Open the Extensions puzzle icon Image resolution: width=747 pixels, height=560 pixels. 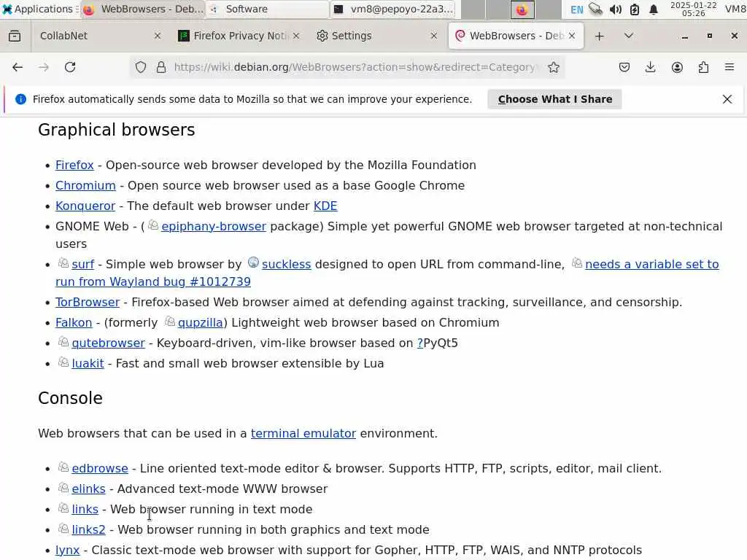click(703, 67)
